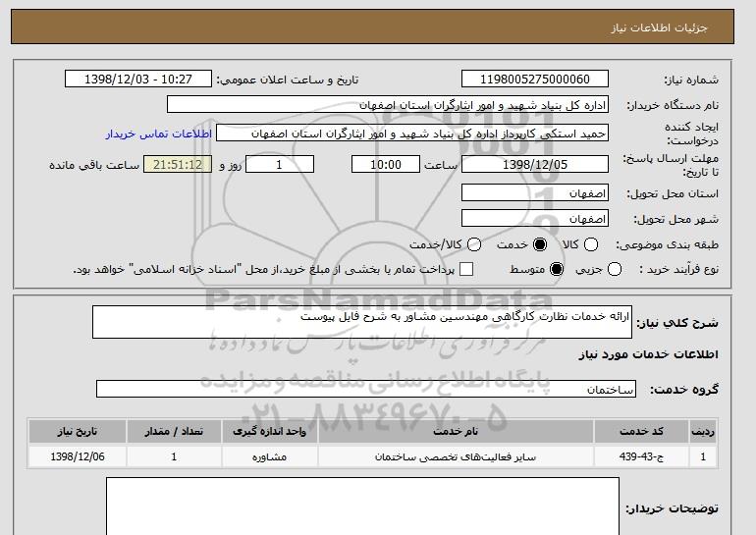Click the delivery city field اصفهان

[535, 218]
